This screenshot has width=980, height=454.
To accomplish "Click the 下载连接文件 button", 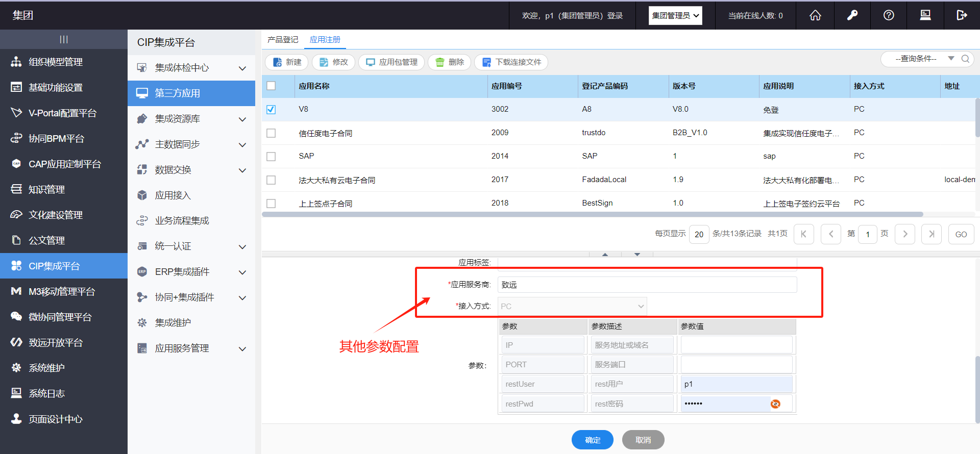I will point(511,62).
